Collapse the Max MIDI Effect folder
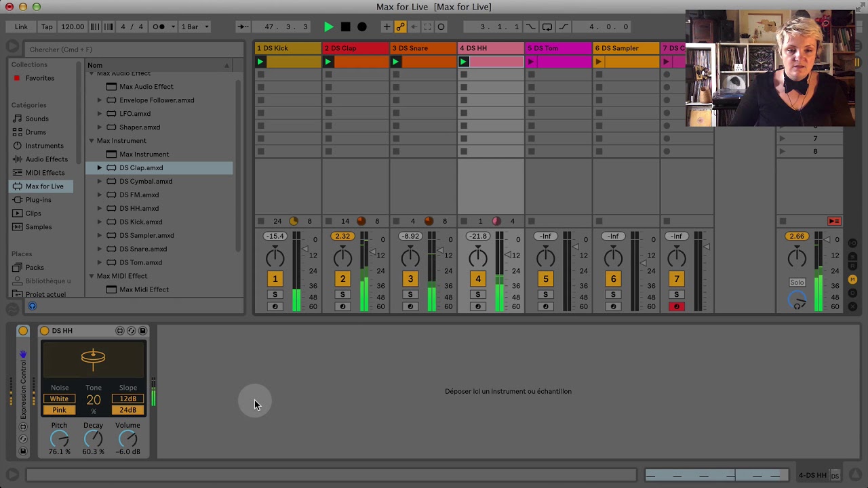 [92, 277]
